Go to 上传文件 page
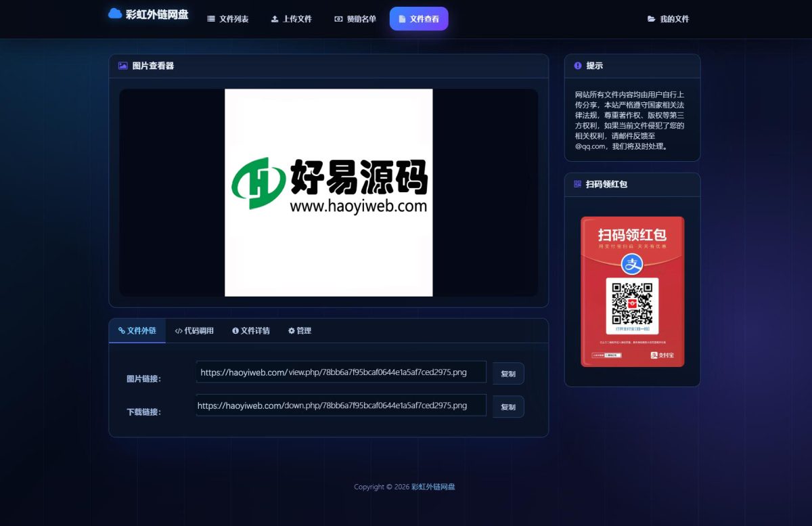Image resolution: width=812 pixels, height=526 pixels. coord(292,19)
